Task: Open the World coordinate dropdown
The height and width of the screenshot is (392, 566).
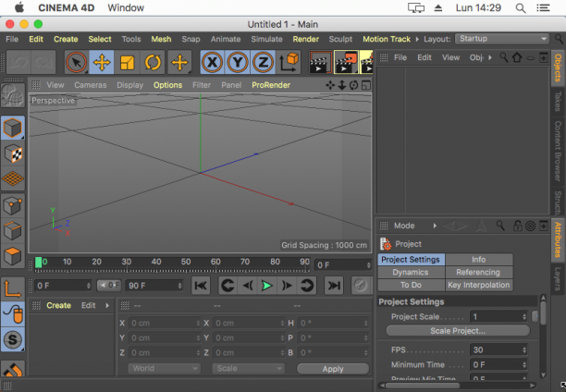Action: [x=164, y=369]
